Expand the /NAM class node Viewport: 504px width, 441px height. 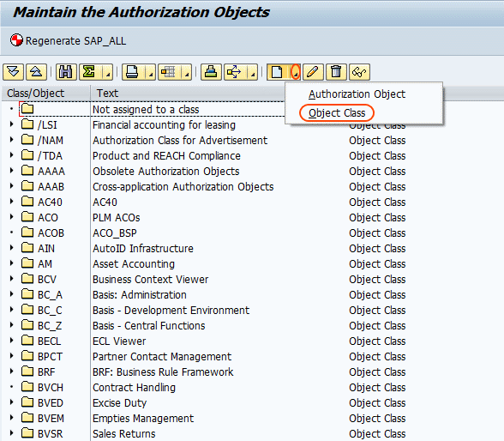point(12,140)
